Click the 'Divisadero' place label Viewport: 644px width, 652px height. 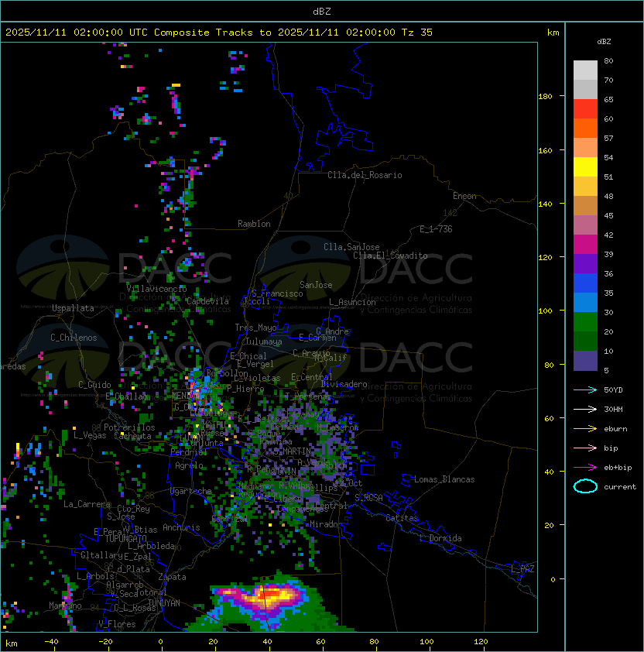click(344, 384)
